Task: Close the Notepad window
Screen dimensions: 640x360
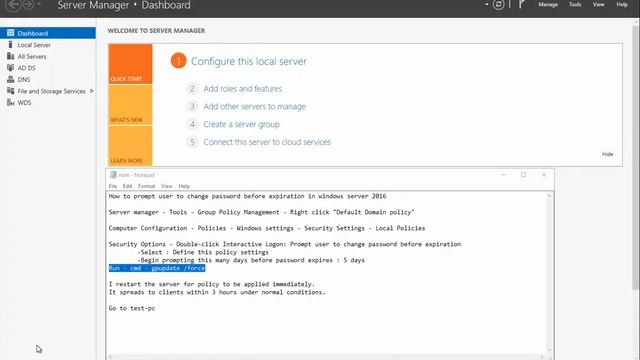Action: coord(544,175)
